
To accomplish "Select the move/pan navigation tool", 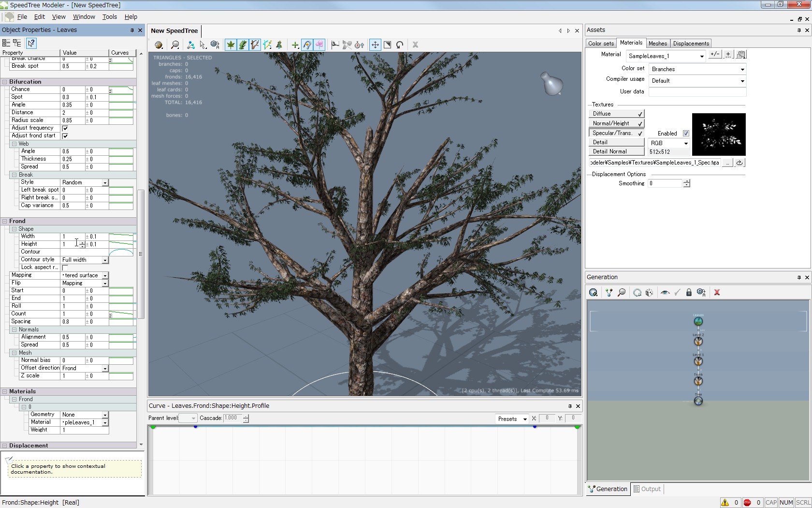I will (x=375, y=45).
